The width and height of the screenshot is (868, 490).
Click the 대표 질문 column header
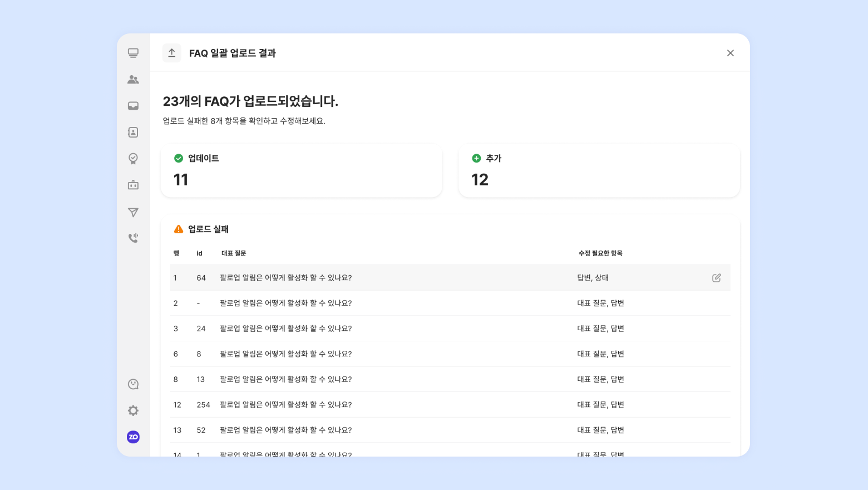click(x=234, y=253)
